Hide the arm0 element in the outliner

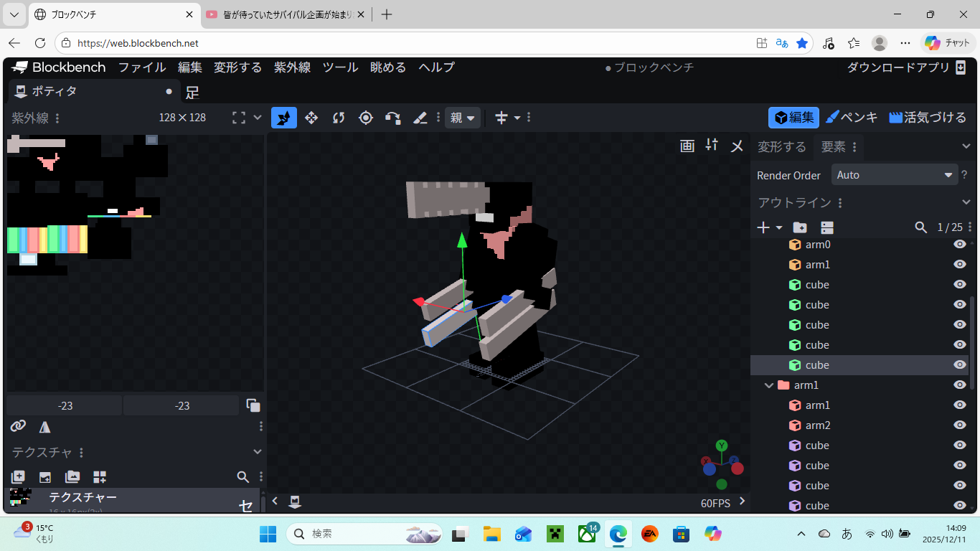(x=959, y=244)
